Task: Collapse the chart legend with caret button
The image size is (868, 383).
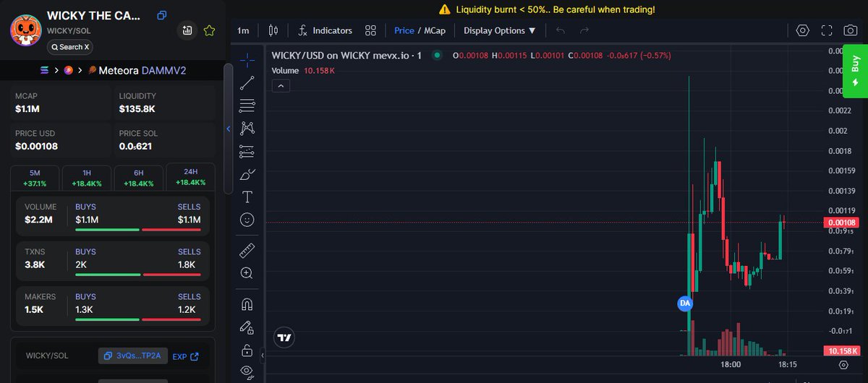Action: pyautogui.click(x=281, y=85)
